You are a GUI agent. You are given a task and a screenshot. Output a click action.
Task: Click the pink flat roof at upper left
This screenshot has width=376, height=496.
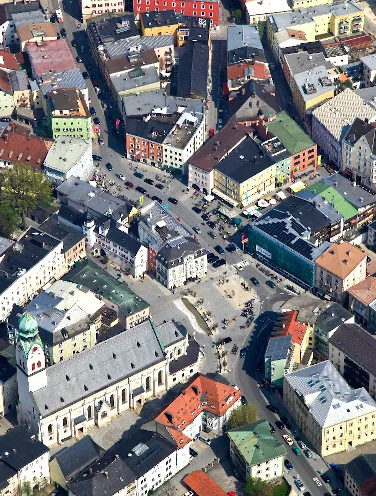pyautogui.click(x=51, y=57)
